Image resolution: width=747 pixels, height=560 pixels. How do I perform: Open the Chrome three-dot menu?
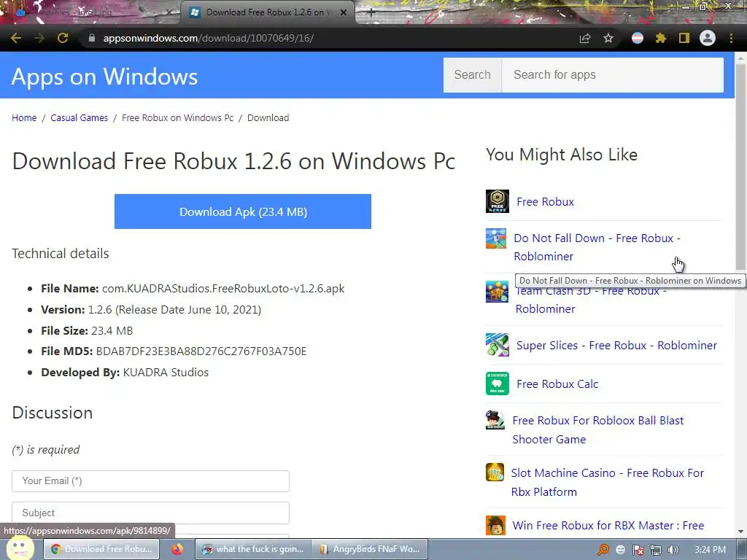(731, 38)
